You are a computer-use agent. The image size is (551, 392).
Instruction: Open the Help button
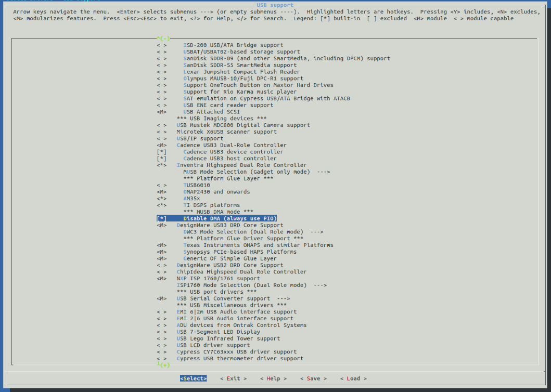tap(273, 378)
